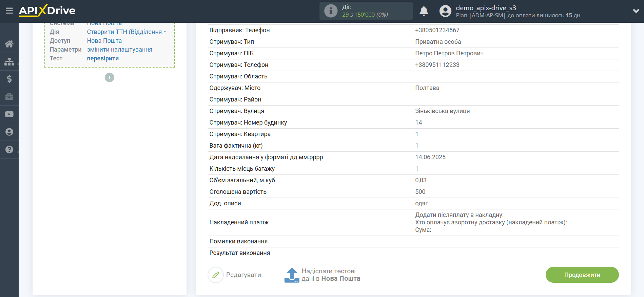Select the +380951112233 recipient phone value

click(437, 65)
